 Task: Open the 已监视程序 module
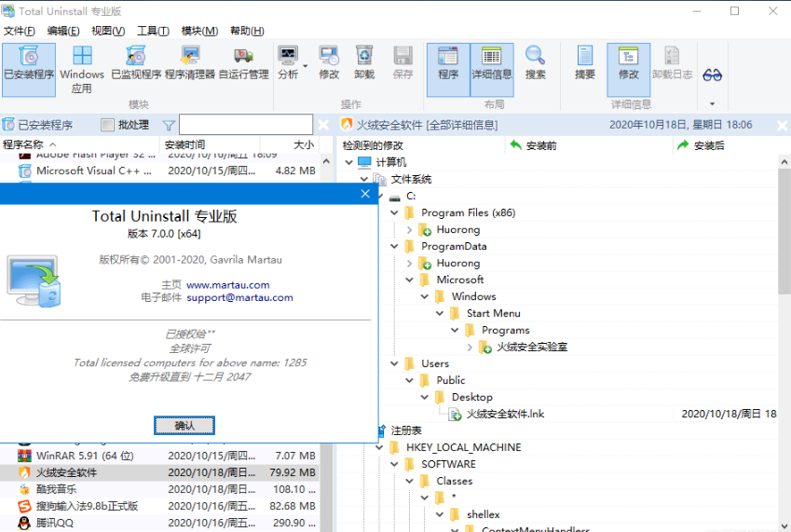(136, 63)
